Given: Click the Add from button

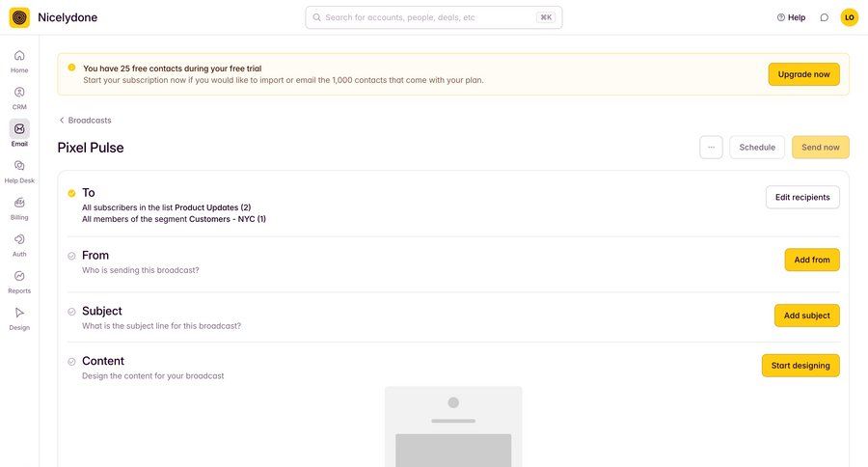Looking at the screenshot, I should coord(812,260).
